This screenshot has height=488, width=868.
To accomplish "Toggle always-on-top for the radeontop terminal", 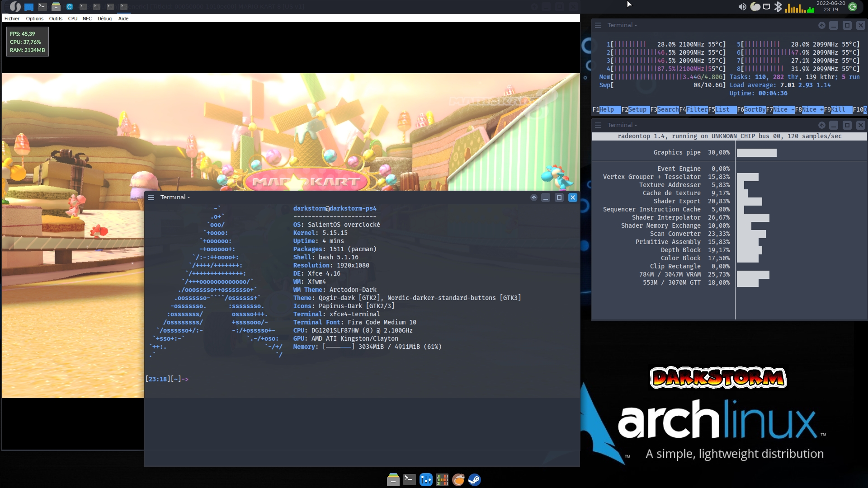I will click(822, 125).
